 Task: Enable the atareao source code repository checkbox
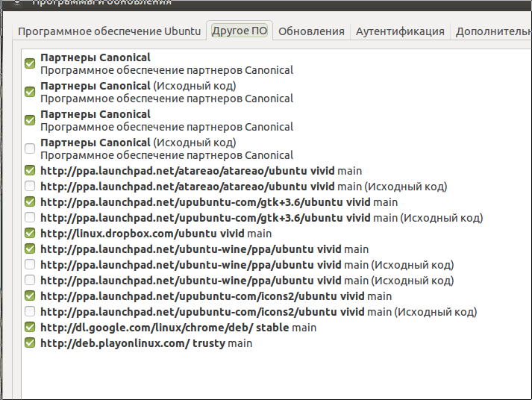[30, 186]
